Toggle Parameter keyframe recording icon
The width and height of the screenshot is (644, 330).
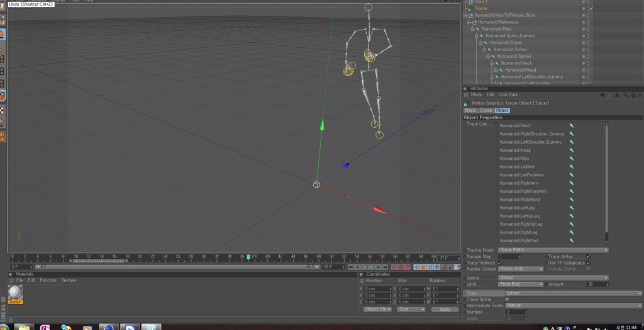click(x=437, y=267)
